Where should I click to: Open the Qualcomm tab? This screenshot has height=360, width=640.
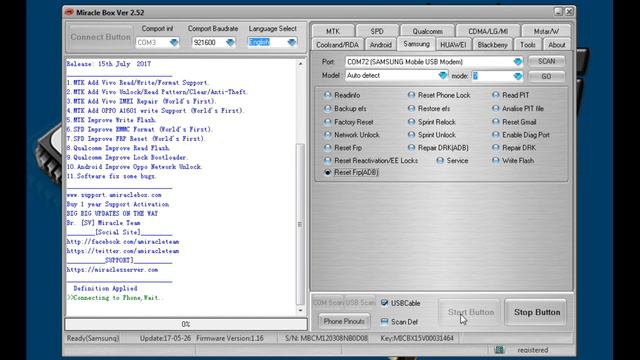click(x=427, y=31)
